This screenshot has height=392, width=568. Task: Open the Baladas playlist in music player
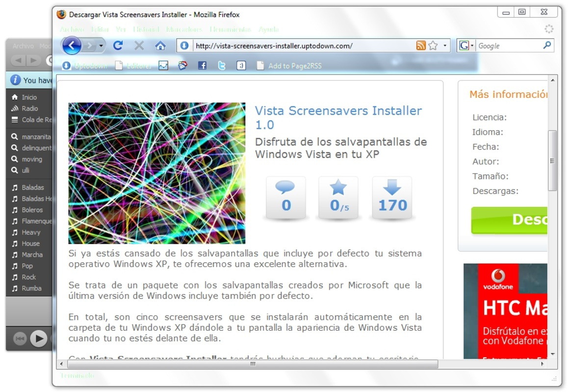(28, 187)
